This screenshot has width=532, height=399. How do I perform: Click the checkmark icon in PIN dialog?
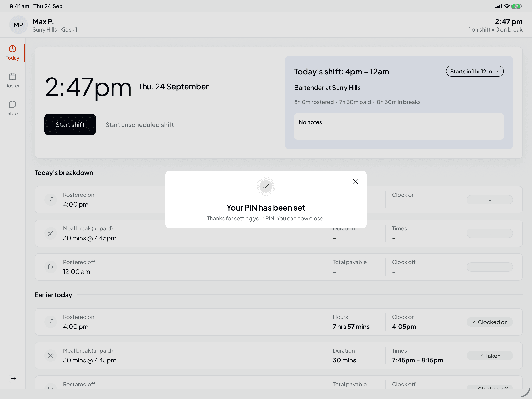coord(266,186)
